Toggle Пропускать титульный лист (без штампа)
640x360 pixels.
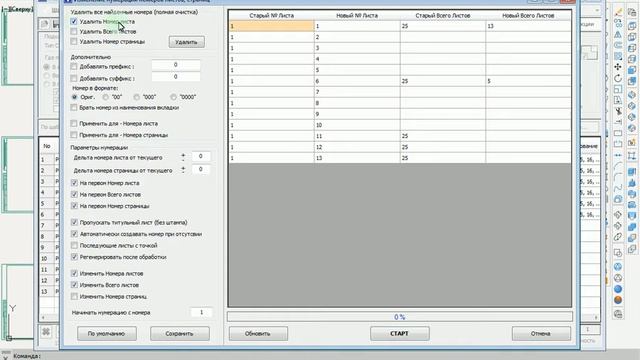tap(74, 222)
